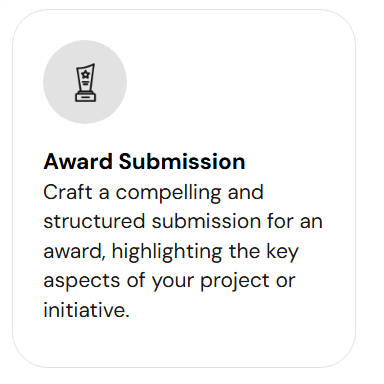The width and height of the screenshot is (384, 384).
Task: Click the line "Craft a compelling and"
Action: [x=153, y=193]
